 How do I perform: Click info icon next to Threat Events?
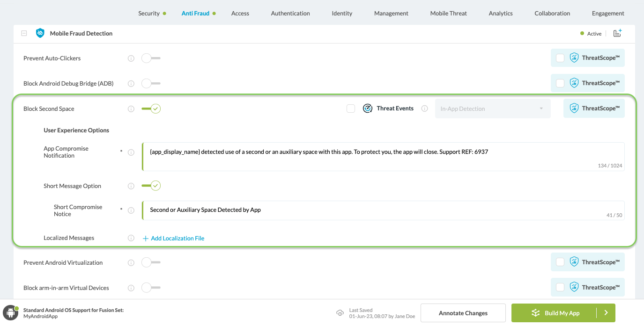point(424,109)
